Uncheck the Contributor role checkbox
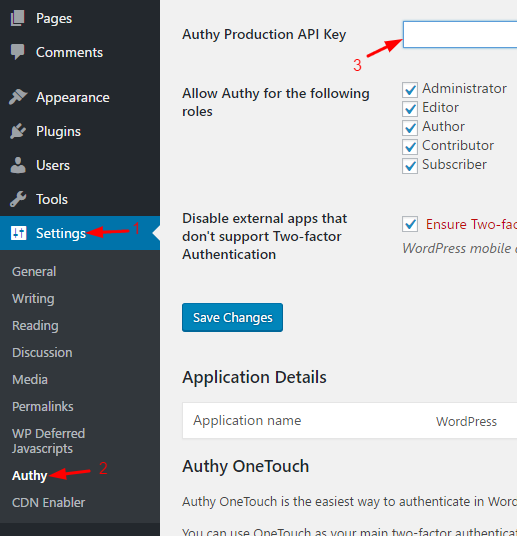Image resolution: width=517 pixels, height=536 pixels. point(410,147)
